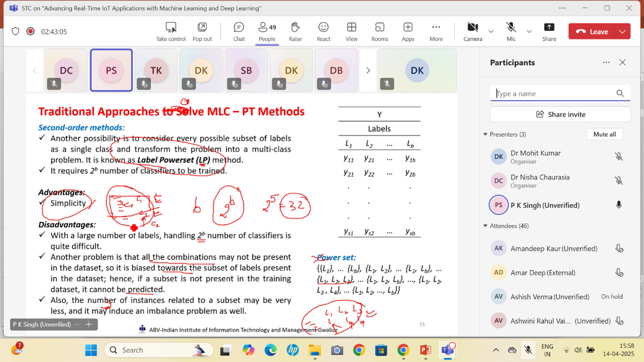Select Ashish Verma (Unverified) attendee row
This screenshot has width=644, height=362.
point(560,297)
